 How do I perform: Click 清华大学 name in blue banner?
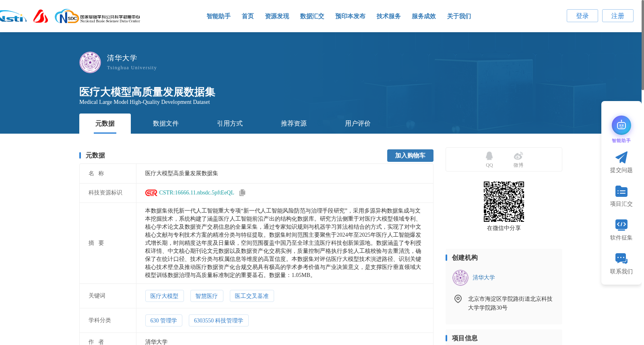point(122,58)
